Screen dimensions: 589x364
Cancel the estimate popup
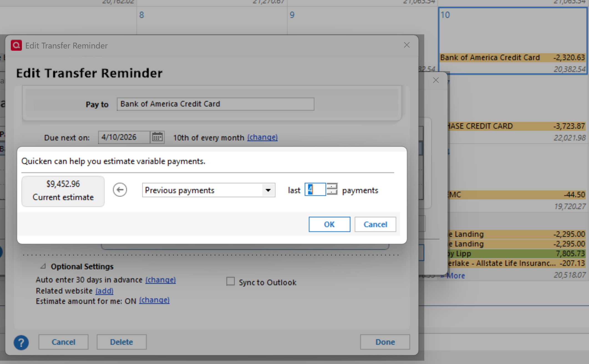(375, 224)
